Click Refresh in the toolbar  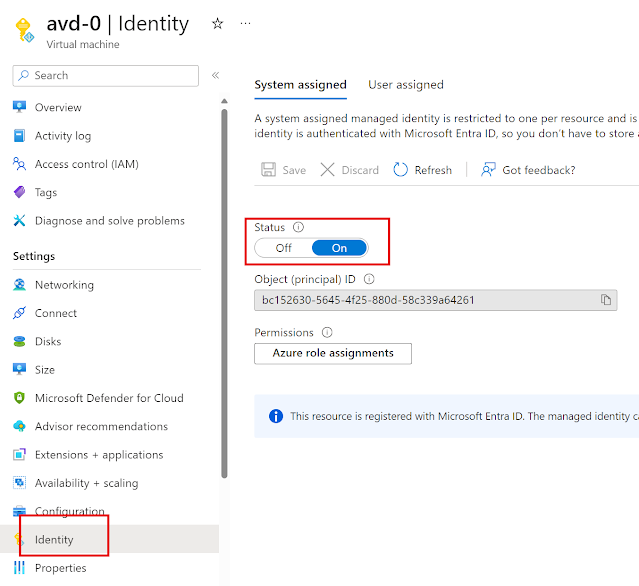pyautogui.click(x=423, y=170)
